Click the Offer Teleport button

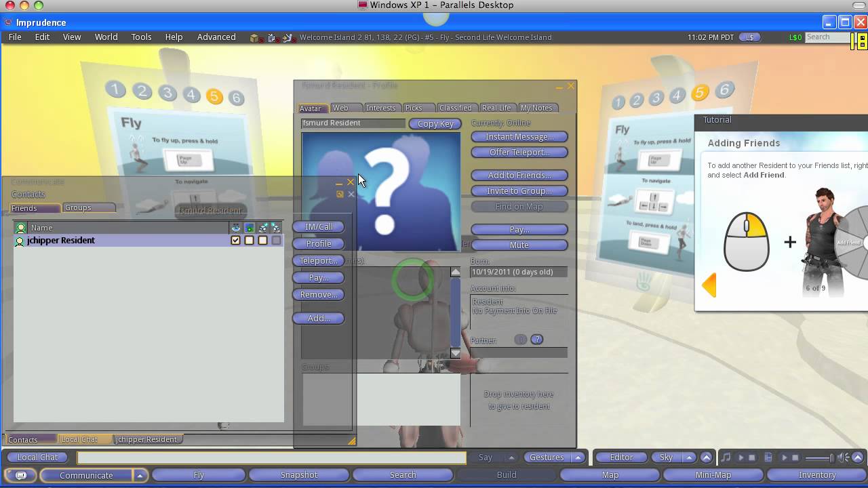519,152
